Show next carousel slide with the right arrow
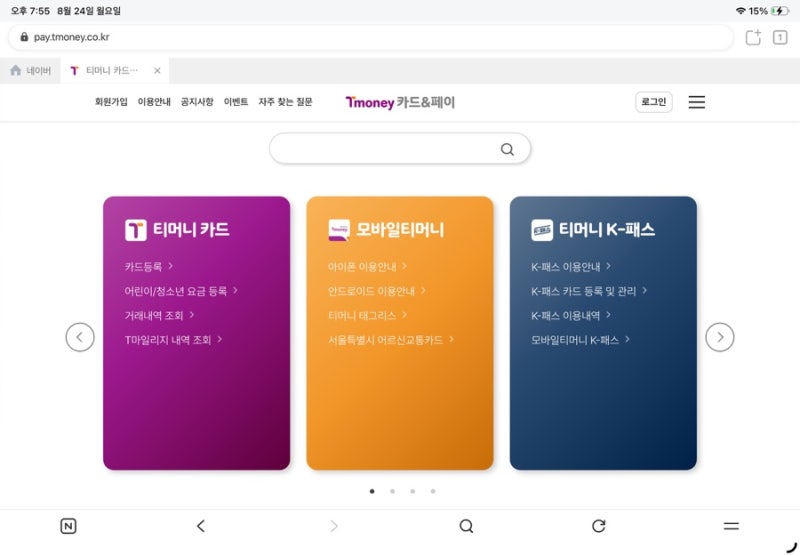Image resolution: width=800 pixels, height=556 pixels. click(720, 337)
